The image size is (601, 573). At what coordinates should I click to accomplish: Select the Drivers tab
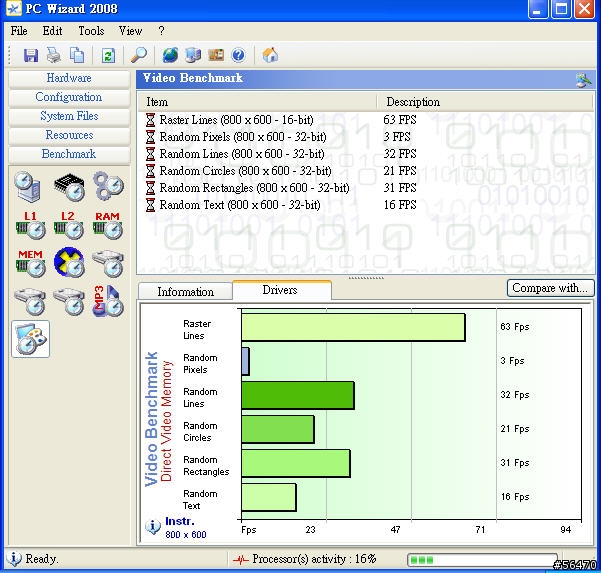click(x=282, y=290)
